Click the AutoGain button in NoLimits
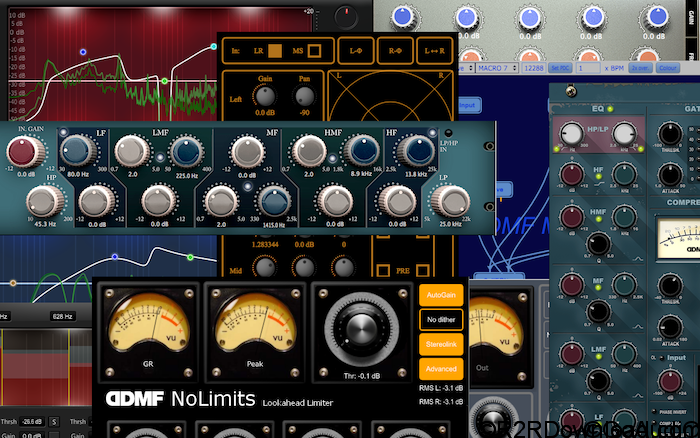This screenshot has height=438, width=700. coord(441,295)
